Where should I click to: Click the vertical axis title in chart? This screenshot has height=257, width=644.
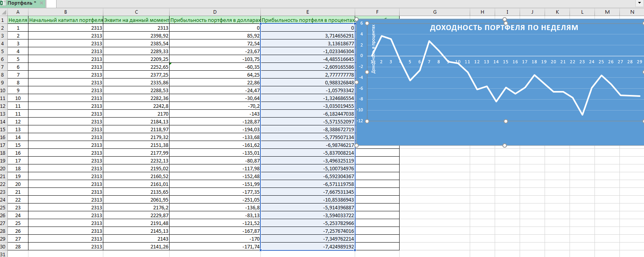pyautogui.click(x=373, y=49)
